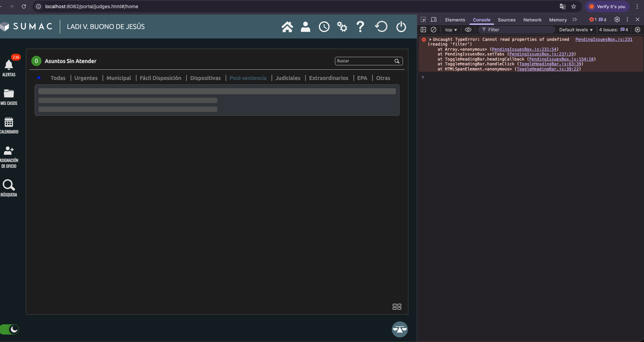The width and height of the screenshot is (644, 342).
Task: Open the settings gears icon
Action: coord(342,27)
